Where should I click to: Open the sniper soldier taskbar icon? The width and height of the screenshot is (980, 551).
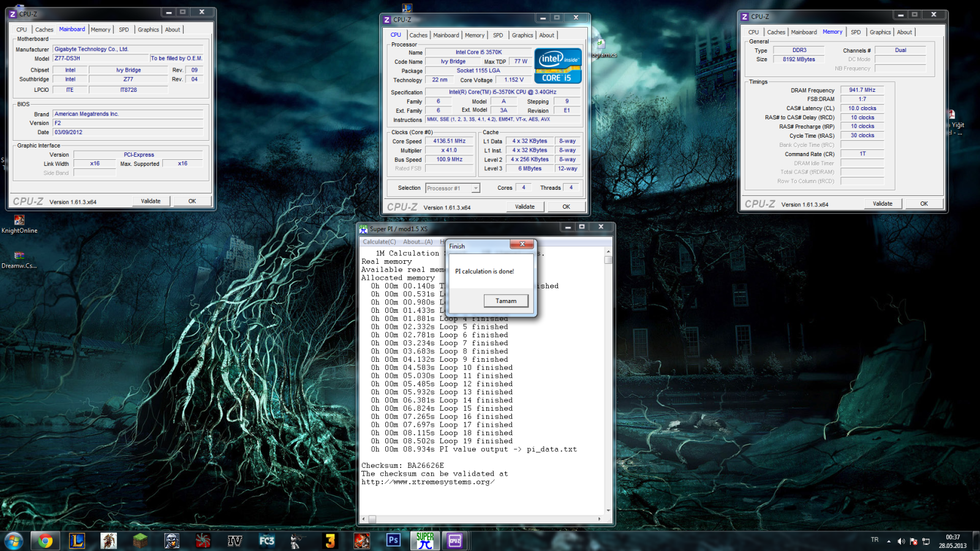(x=298, y=541)
